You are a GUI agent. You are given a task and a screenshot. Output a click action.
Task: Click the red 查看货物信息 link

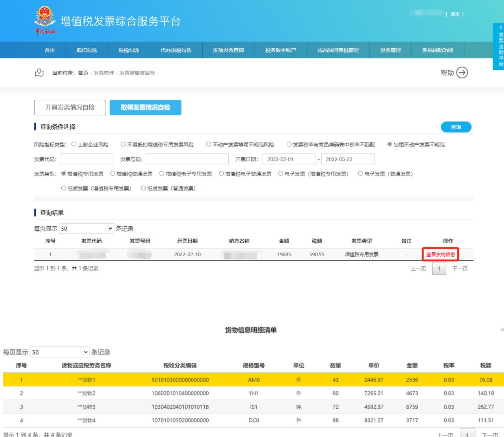coord(440,255)
